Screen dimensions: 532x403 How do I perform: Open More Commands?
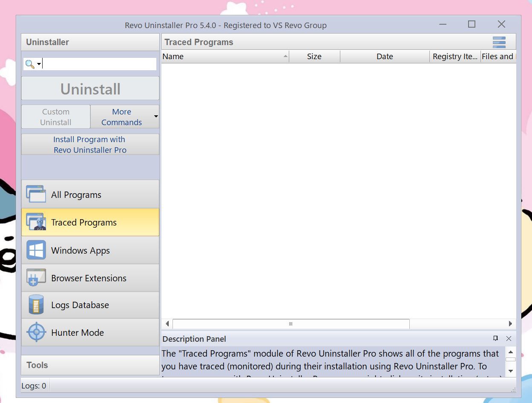[x=121, y=117]
